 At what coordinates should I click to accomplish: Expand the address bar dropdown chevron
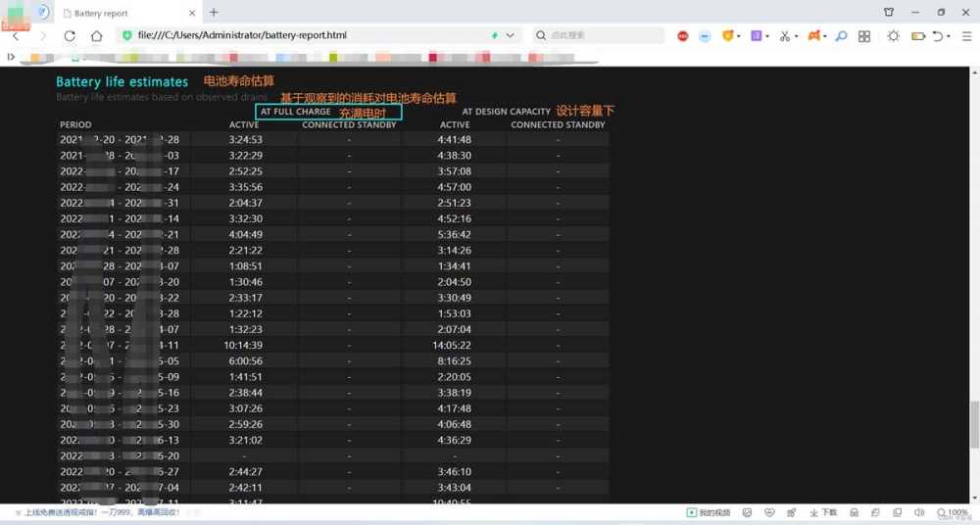tap(511, 35)
